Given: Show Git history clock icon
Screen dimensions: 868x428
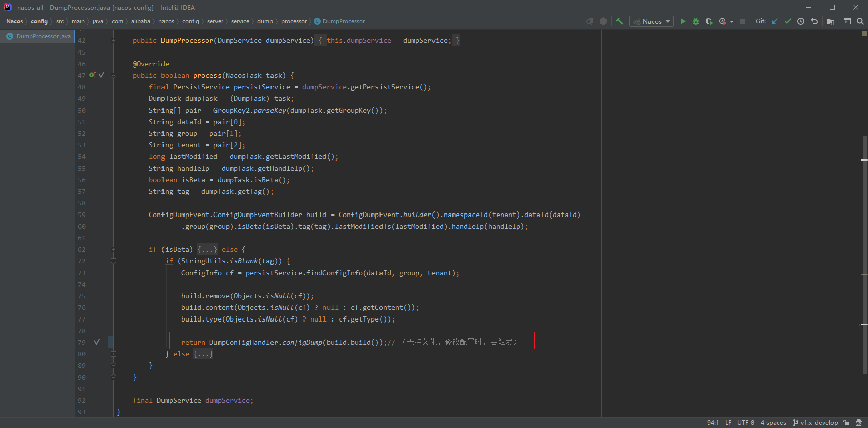Looking at the screenshot, I should [x=801, y=21].
